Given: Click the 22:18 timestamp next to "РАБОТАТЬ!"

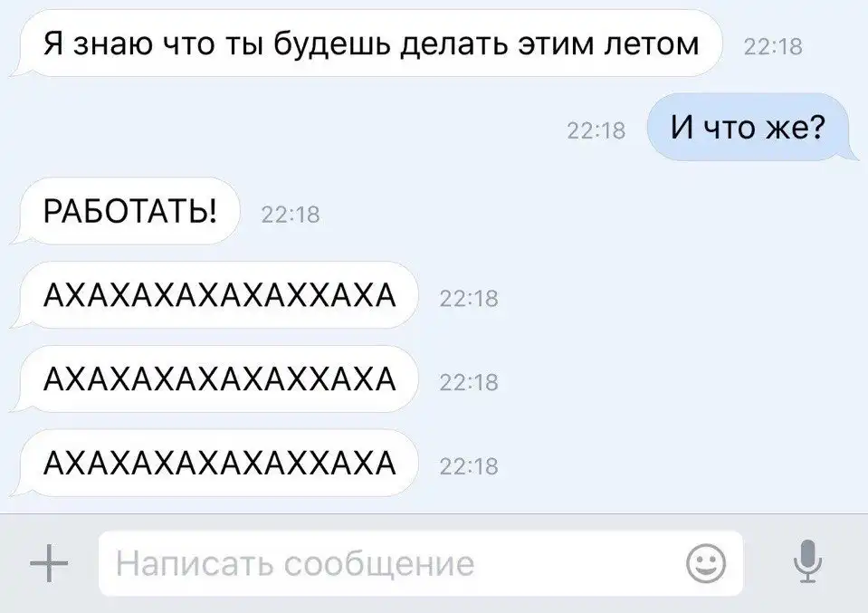Looking at the screenshot, I should 290,215.
